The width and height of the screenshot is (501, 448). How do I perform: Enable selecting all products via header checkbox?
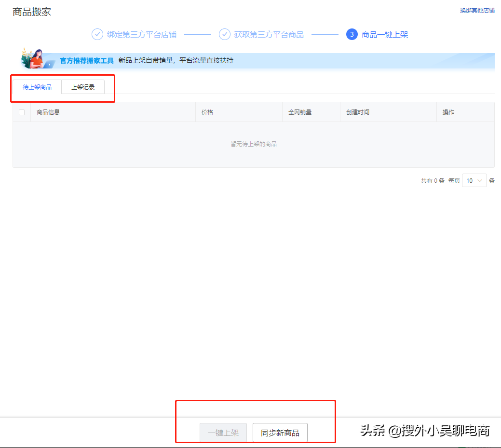tap(21, 112)
